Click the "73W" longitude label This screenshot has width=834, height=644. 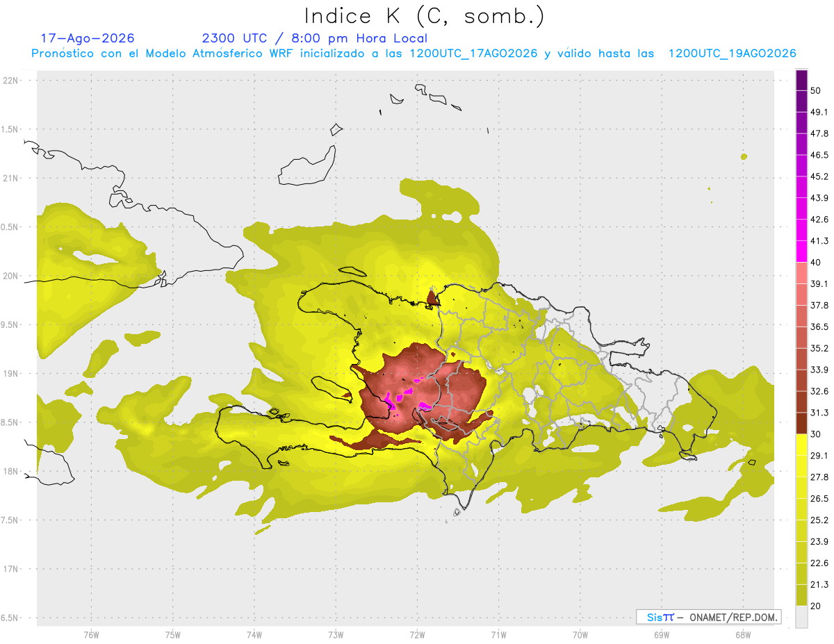tap(336, 635)
